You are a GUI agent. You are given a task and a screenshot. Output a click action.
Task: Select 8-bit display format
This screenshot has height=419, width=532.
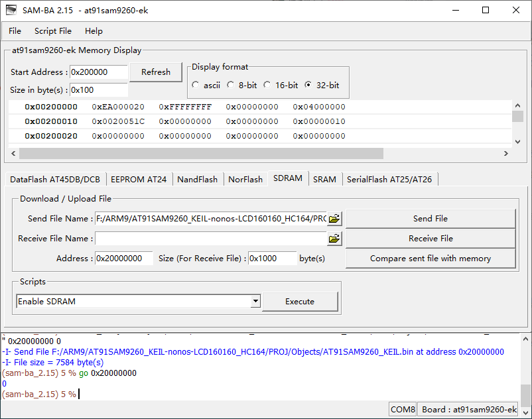click(x=231, y=85)
